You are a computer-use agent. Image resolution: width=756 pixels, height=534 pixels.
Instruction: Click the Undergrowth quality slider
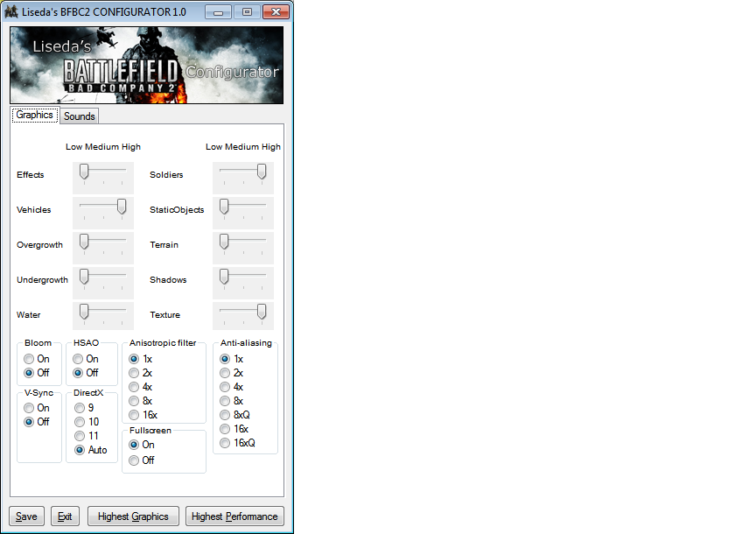pos(103,283)
